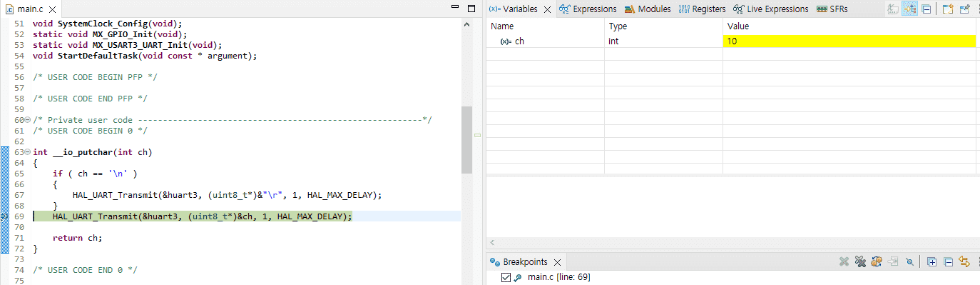Collapse the Private user code comment fold
The width and height of the screenshot is (980, 285).
tap(27, 120)
